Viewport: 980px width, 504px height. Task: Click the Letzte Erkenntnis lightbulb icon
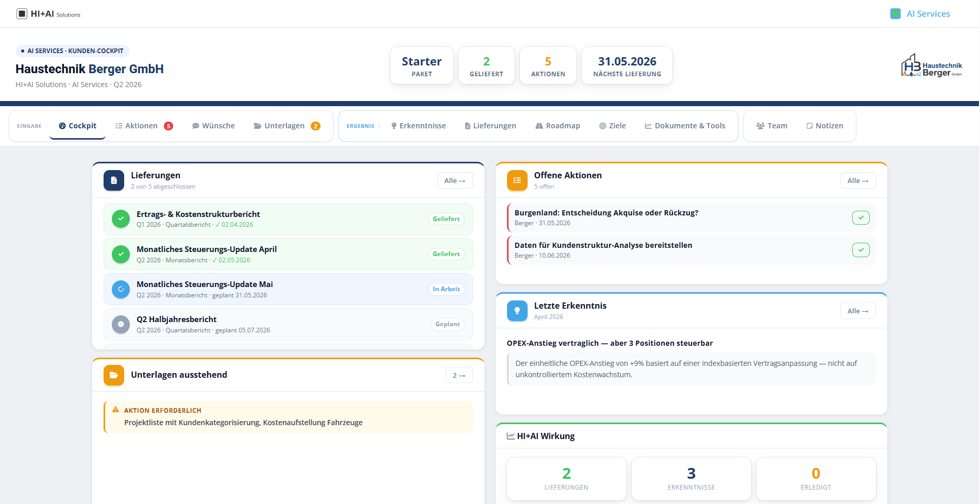(x=517, y=311)
